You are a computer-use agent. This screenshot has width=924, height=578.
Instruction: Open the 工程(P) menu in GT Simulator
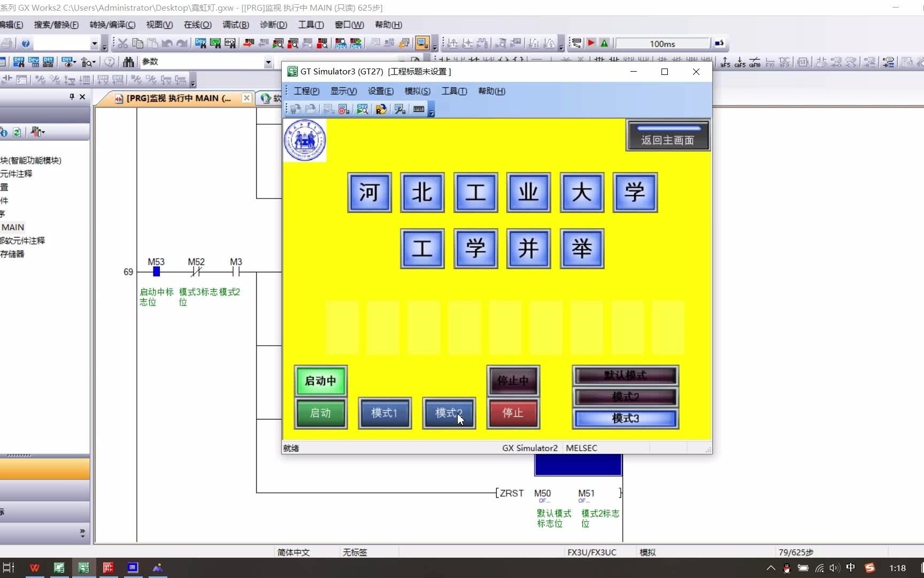click(x=306, y=91)
